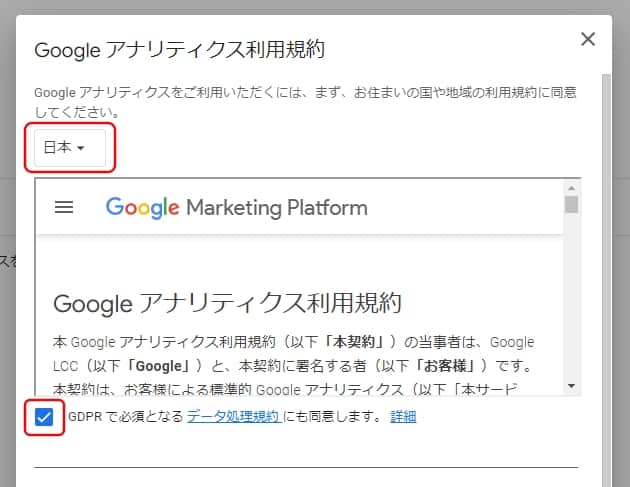Click the terms frame scroll-down arrow
This screenshot has height=487, width=630.
tap(571, 386)
